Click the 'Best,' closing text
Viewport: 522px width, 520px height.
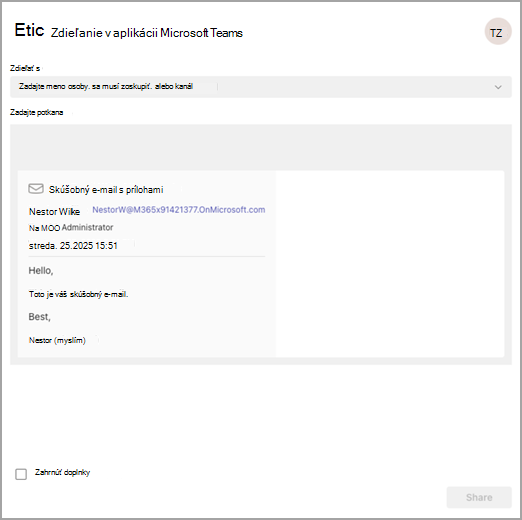pyautogui.click(x=39, y=317)
